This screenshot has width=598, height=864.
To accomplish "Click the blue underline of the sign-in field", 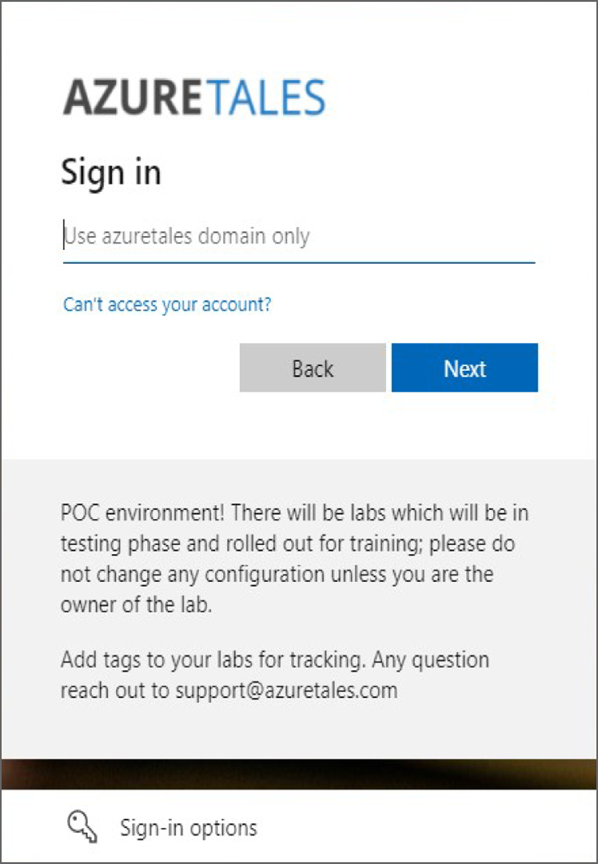I will 299,263.
